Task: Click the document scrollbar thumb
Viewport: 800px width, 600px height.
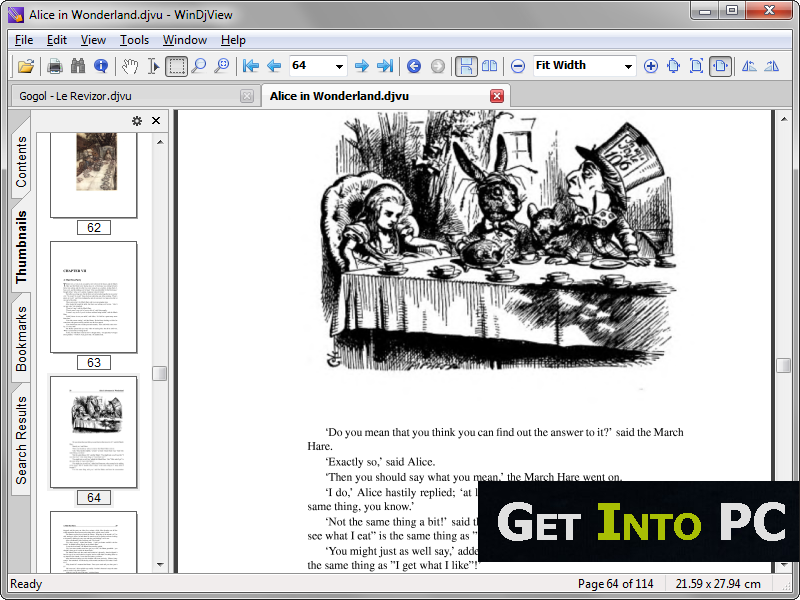Action: click(784, 365)
